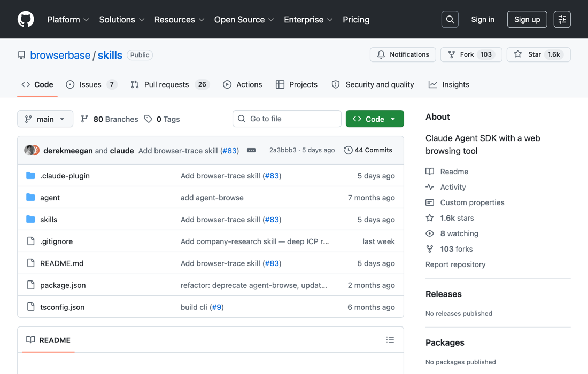This screenshot has width=588, height=374.
Task: Switch to Security and quality tab
Action: pos(373,85)
